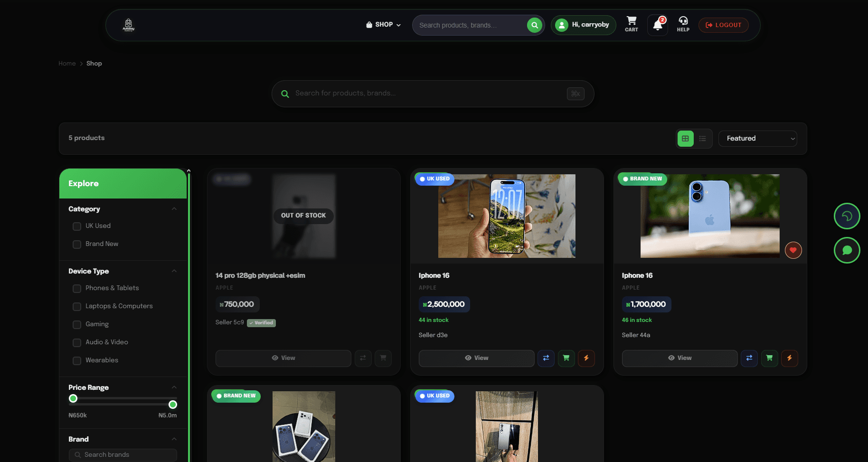The image size is (868, 462).
Task: View the ₦1,700,000 Iphone 16
Action: pyautogui.click(x=680, y=358)
